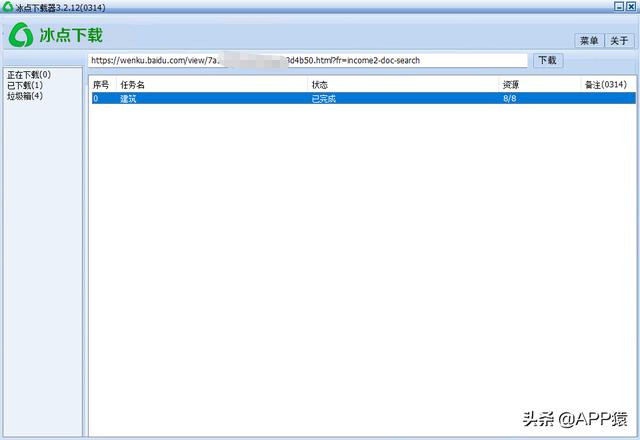Click the 冰点下载 green logo icon

(21, 35)
